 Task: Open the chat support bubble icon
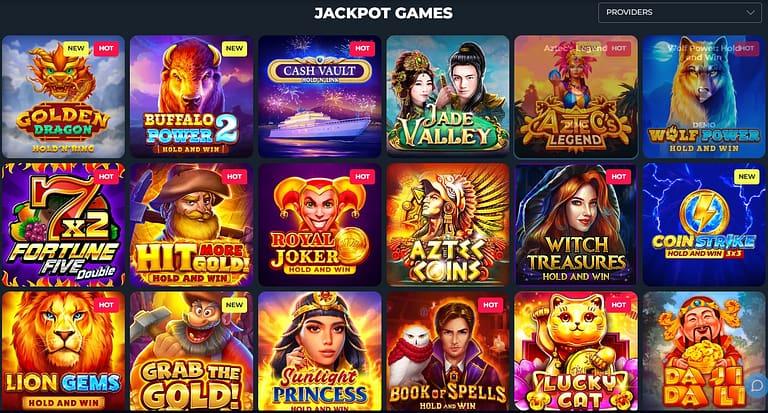pyautogui.click(x=756, y=385)
